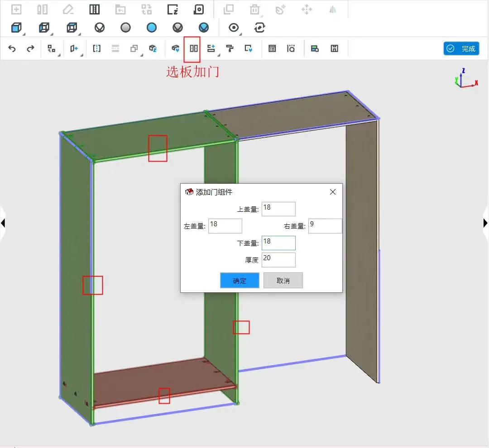
Task: Click the redo arrow
Action: click(x=30, y=48)
